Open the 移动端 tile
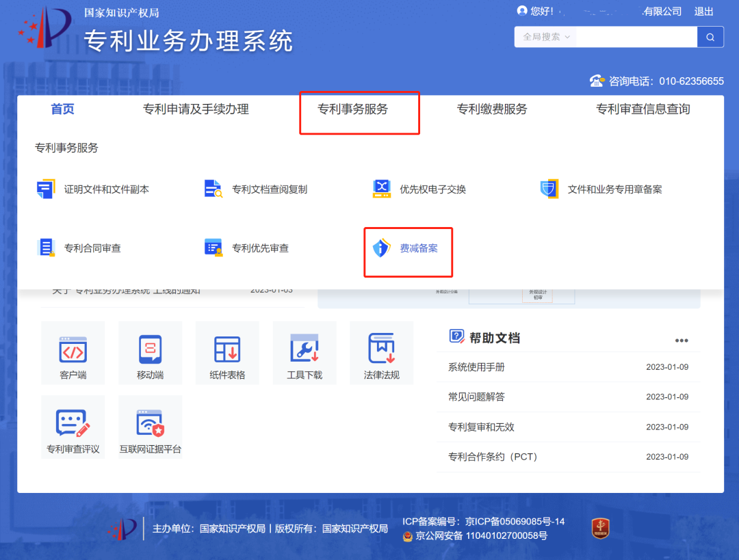The image size is (739, 560). tap(150, 354)
